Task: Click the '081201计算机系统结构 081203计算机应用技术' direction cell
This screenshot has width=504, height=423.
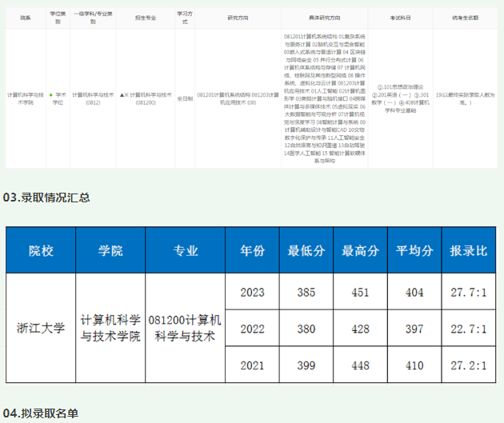Action: [238, 98]
